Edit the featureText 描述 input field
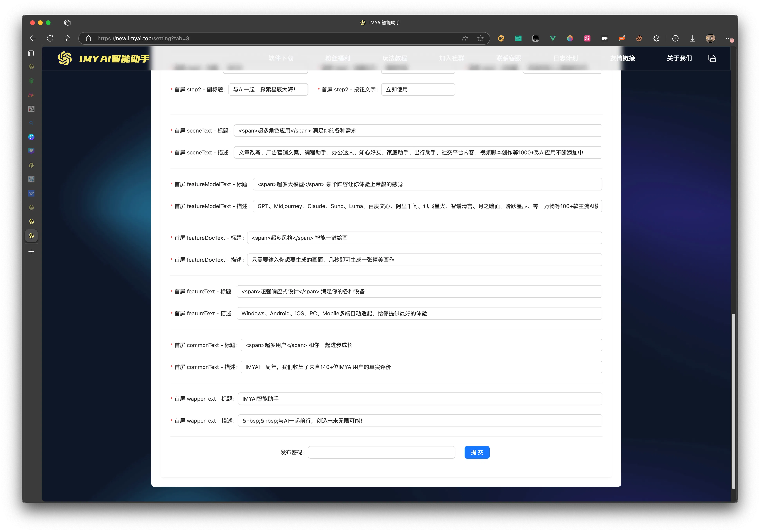This screenshot has width=760, height=532. (x=419, y=313)
